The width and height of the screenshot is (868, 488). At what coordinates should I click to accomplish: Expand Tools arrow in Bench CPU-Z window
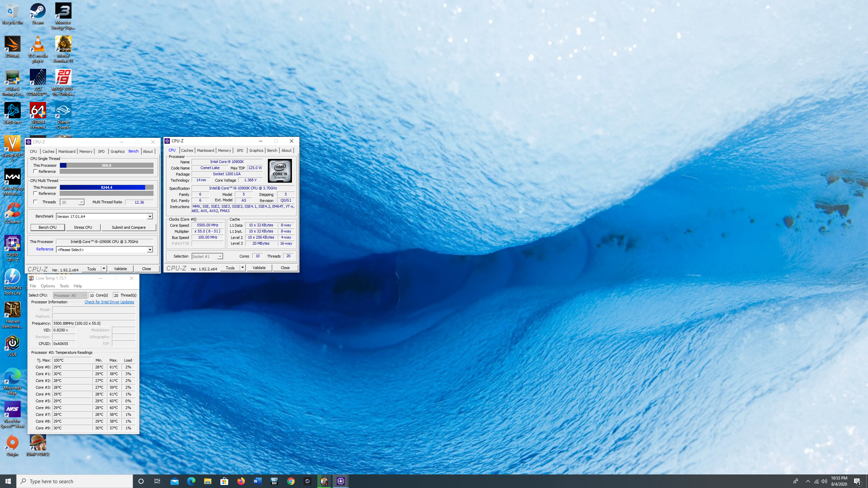(x=104, y=269)
